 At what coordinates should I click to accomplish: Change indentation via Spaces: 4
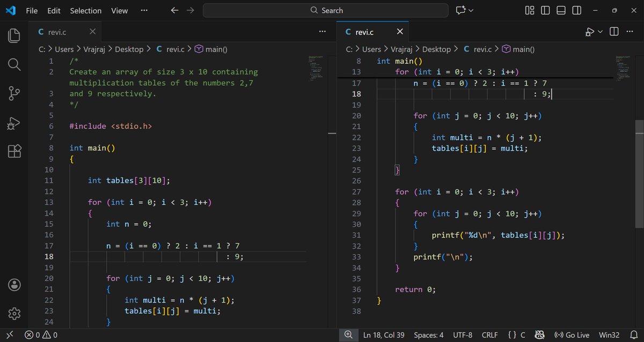tap(429, 335)
